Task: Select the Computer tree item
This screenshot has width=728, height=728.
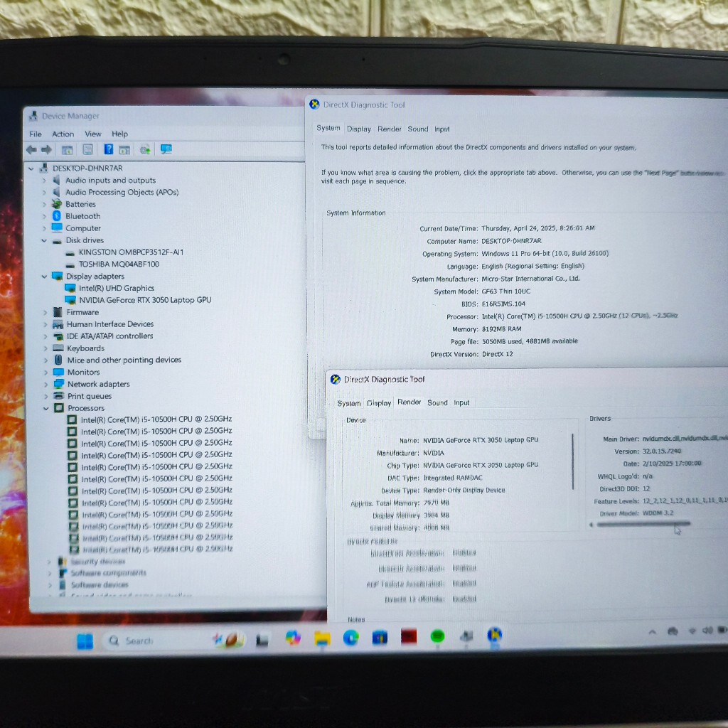Action: [83, 228]
